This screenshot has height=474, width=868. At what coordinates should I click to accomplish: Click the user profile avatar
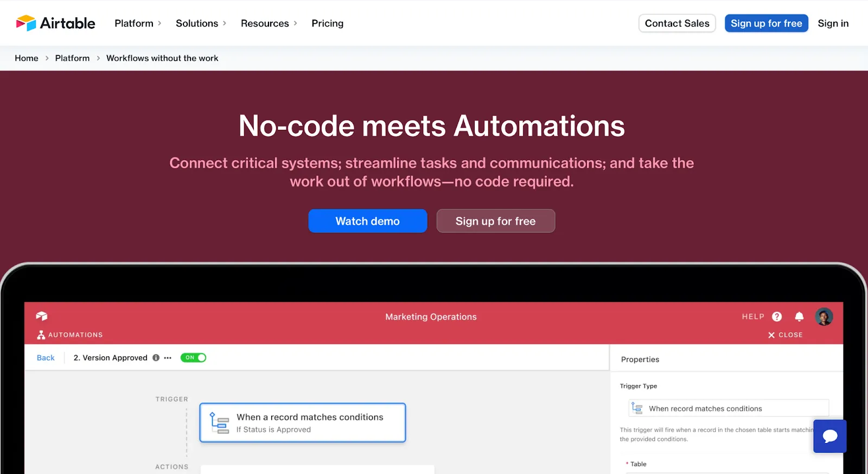coord(824,317)
